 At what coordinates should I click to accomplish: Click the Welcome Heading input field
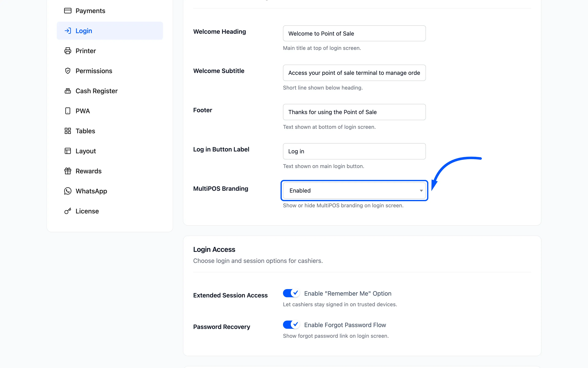[354, 33]
